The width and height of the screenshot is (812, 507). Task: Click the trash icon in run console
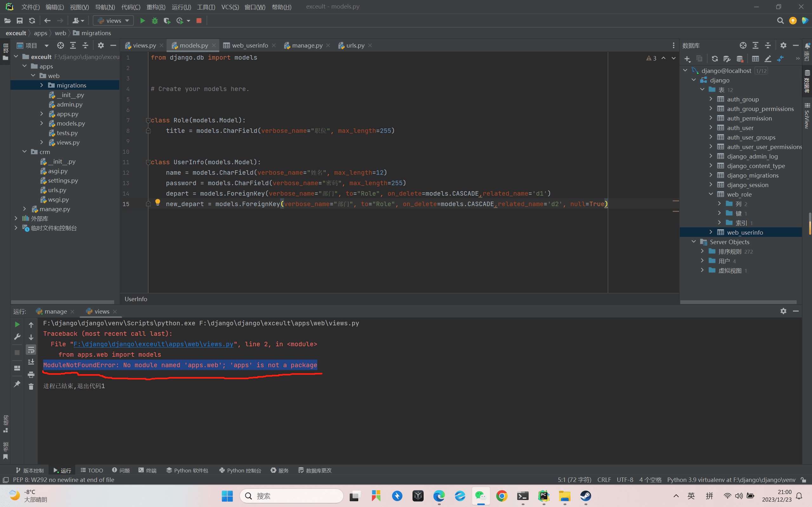point(31,387)
